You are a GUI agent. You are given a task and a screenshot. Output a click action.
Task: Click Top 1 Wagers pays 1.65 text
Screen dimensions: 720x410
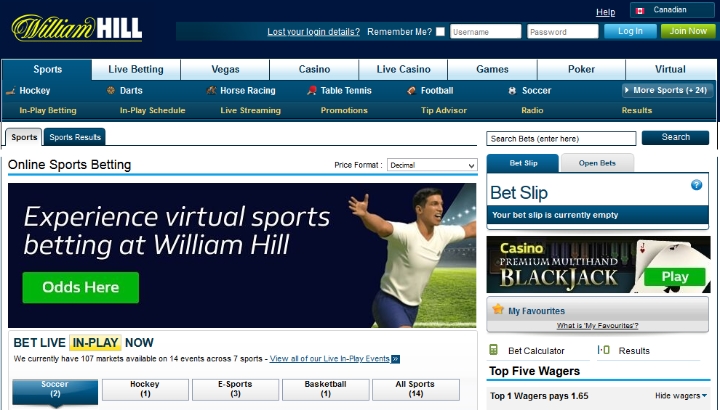pos(539,396)
